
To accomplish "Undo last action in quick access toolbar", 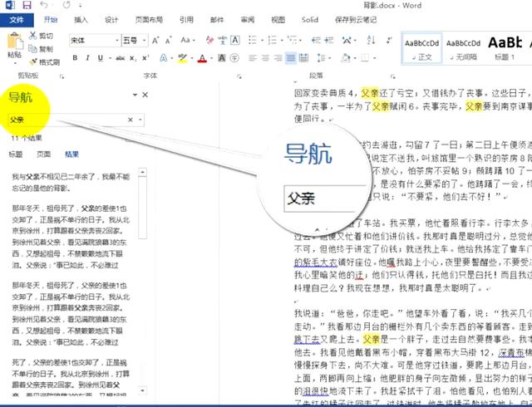I will [x=44, y=5].
